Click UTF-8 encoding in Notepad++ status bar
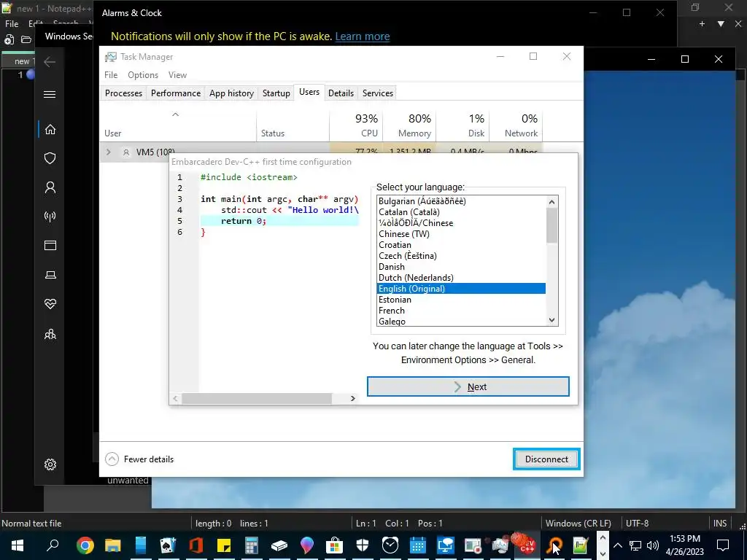The image size is (747, 560). coord(637,524)
